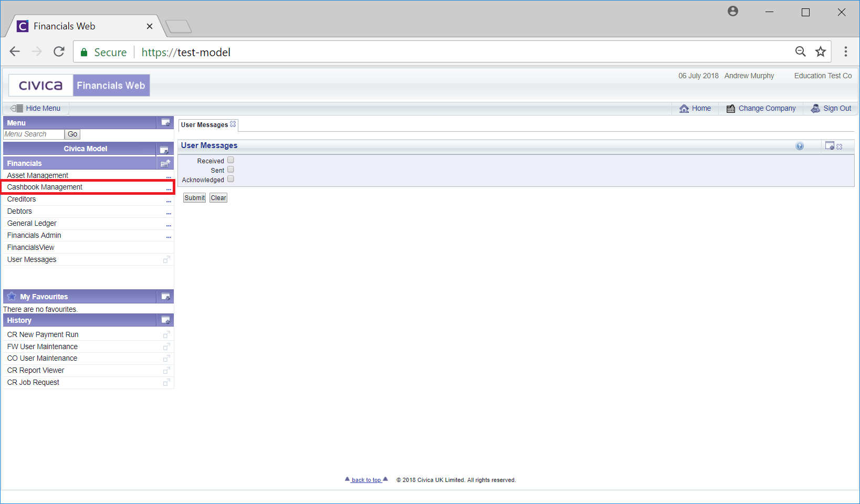Click the My Favourites panel collapse icon
This screenshot has height=504, width=860.
coord(165,297)
